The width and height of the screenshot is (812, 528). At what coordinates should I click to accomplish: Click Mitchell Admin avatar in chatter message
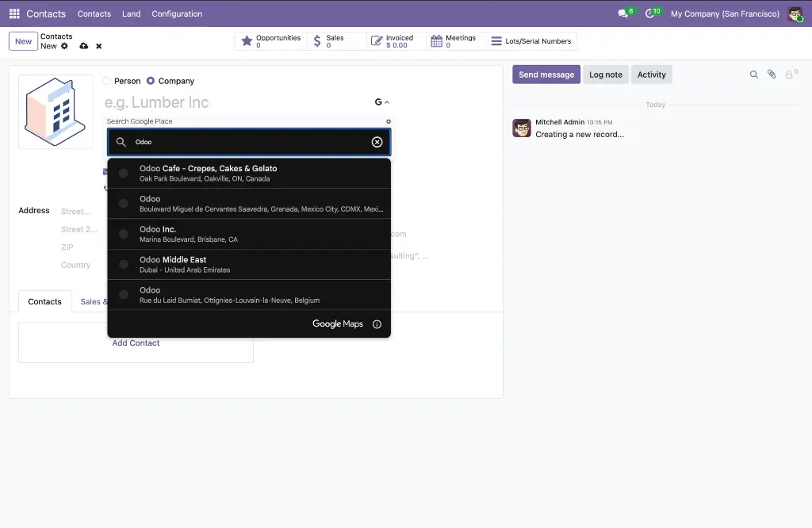click(522, 128)
